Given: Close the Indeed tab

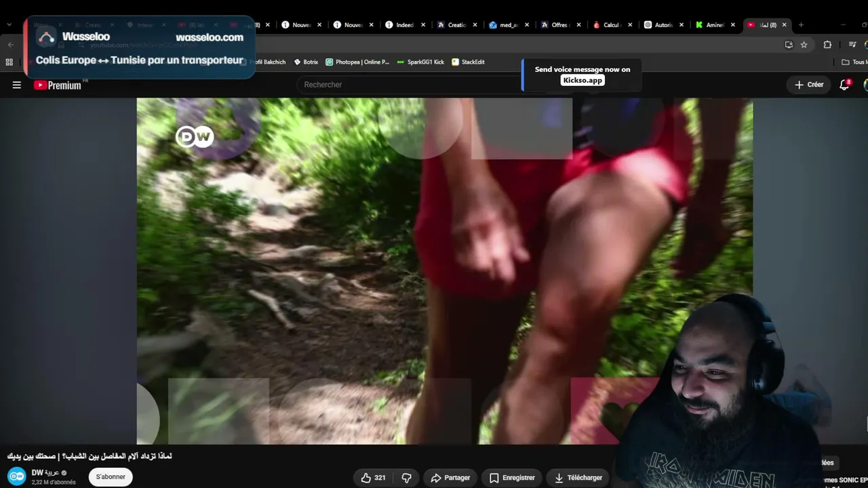Looking at the screenshot, I should point(423,25).
